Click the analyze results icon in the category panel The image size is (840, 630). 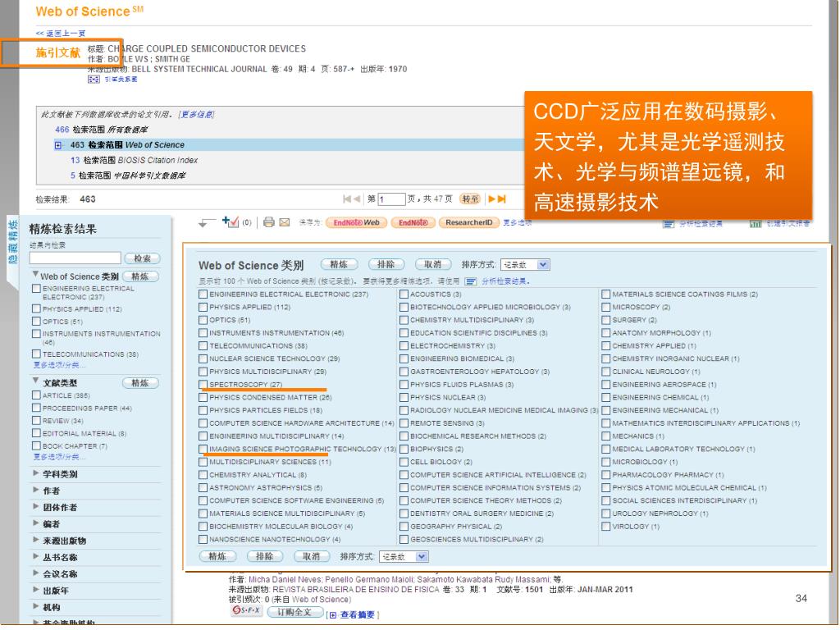click(471, 282)
